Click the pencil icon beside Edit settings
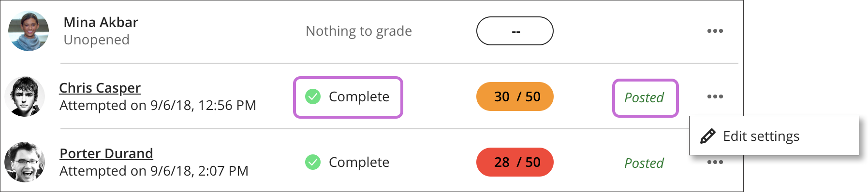868x192 pixels. coord(707,136)
